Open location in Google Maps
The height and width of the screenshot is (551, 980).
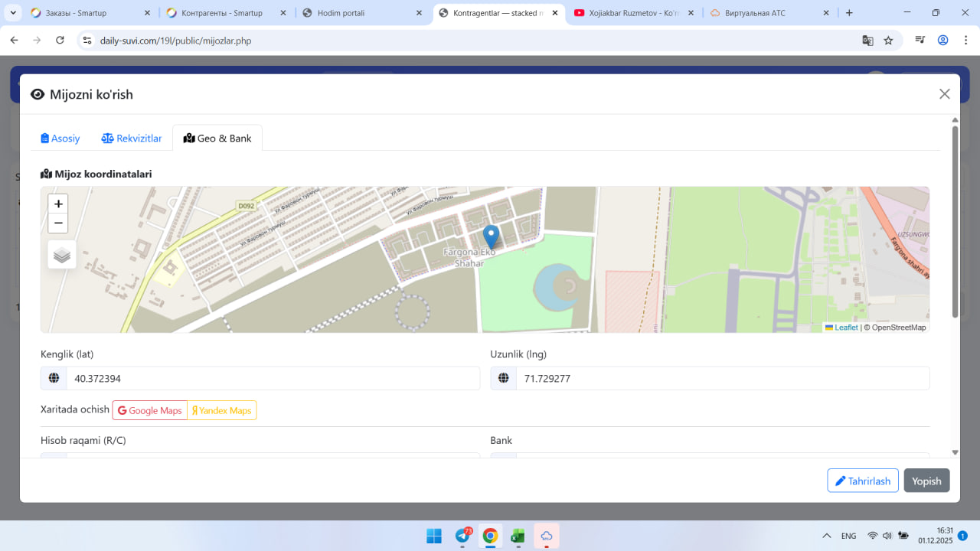(150, 411)
